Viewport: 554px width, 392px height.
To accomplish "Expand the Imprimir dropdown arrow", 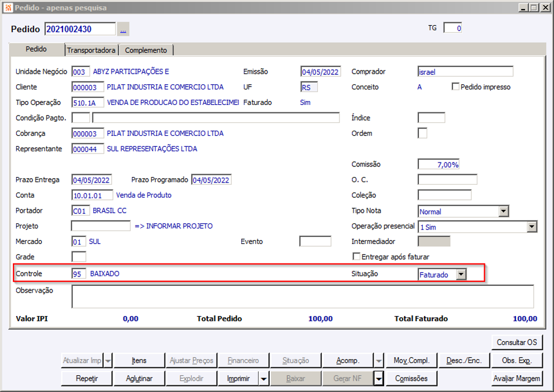I will [264, 379].
